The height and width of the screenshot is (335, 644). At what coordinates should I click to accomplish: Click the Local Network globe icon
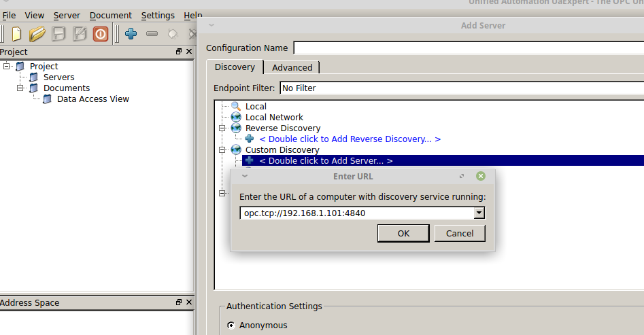[236, 117]
